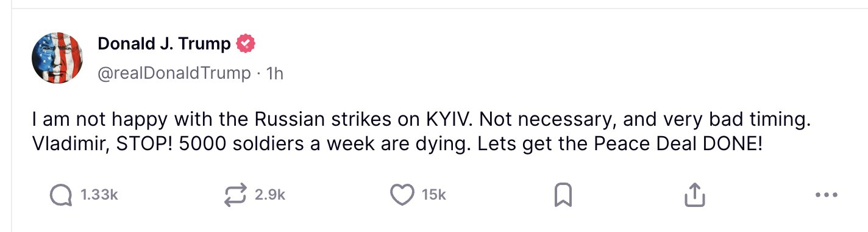Bookmark this post

pyautogui.click(x=562, y=195)
